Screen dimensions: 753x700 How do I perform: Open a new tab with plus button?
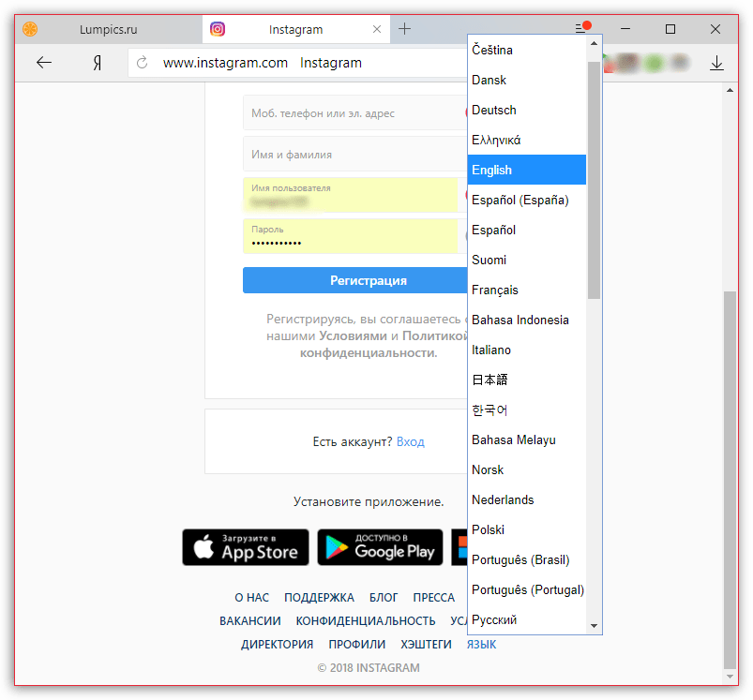tap(404, 29)
